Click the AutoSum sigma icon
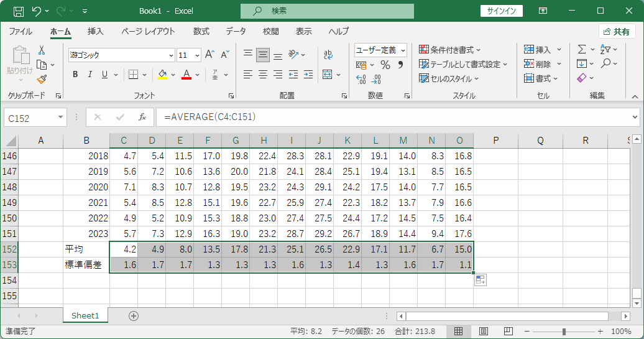Screen dimensions: 644x339 (x=582, y=49)
